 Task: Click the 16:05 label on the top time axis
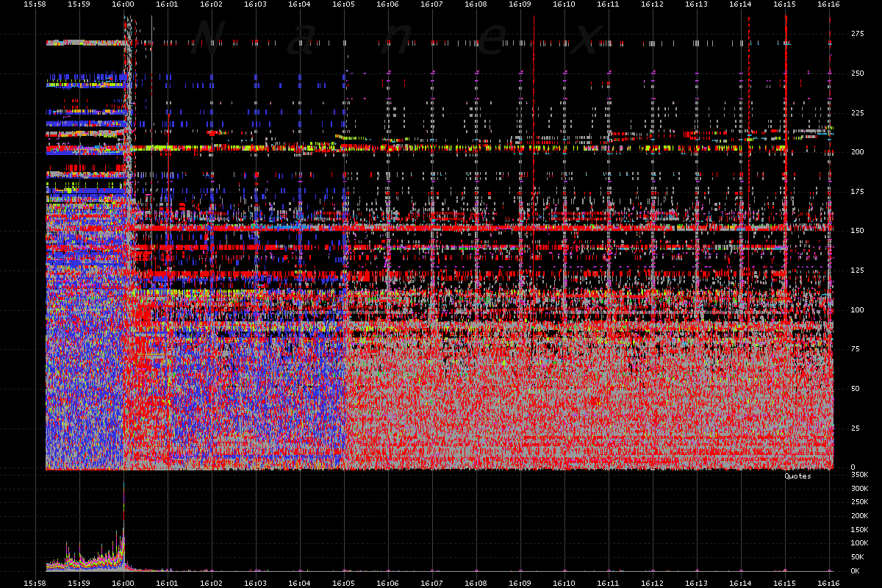click(343, 4)
